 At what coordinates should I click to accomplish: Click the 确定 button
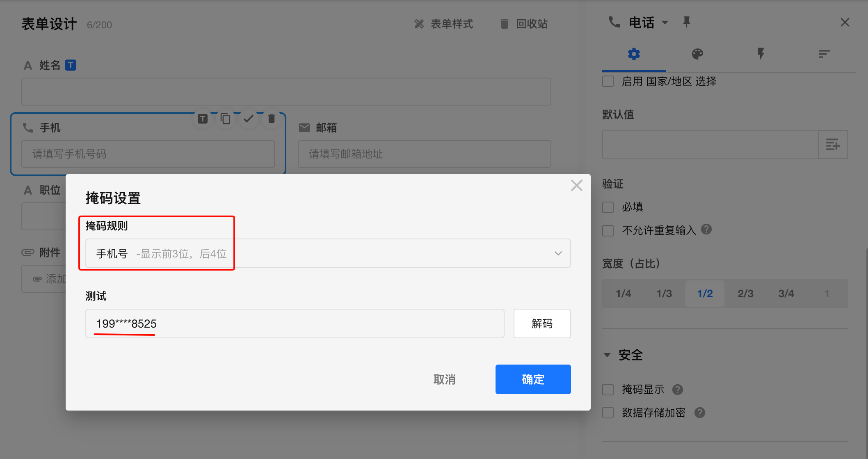pyautogui.click(x=532, y=379)
